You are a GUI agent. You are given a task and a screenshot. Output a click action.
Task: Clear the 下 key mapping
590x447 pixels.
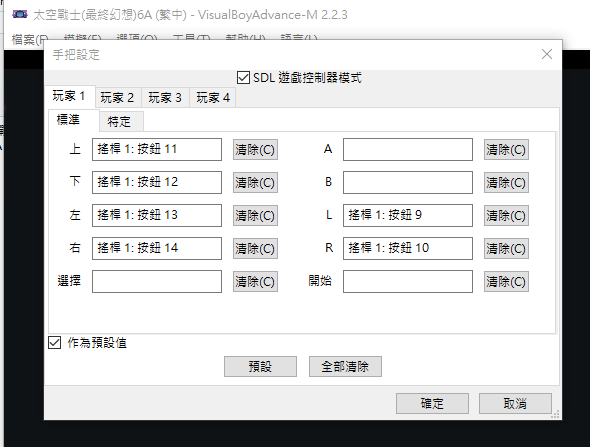coord(255,183)
